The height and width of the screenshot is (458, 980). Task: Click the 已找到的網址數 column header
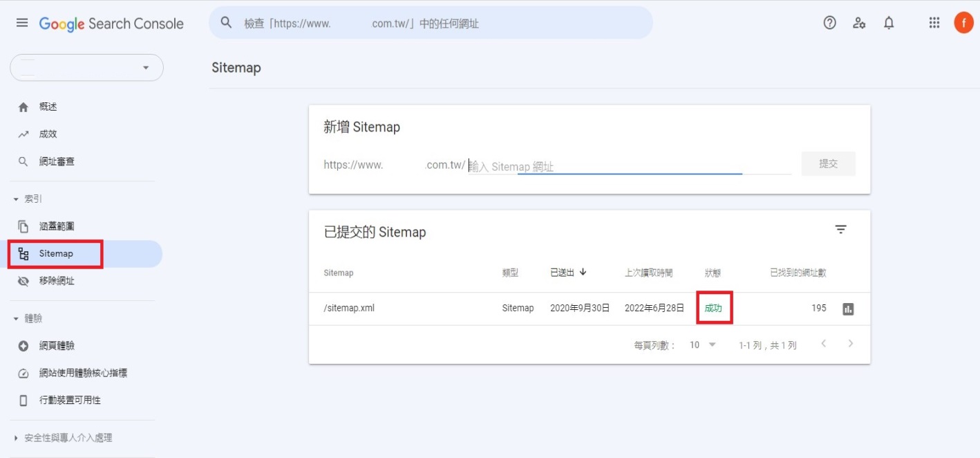pyautogui.click(x=798, y=273)
